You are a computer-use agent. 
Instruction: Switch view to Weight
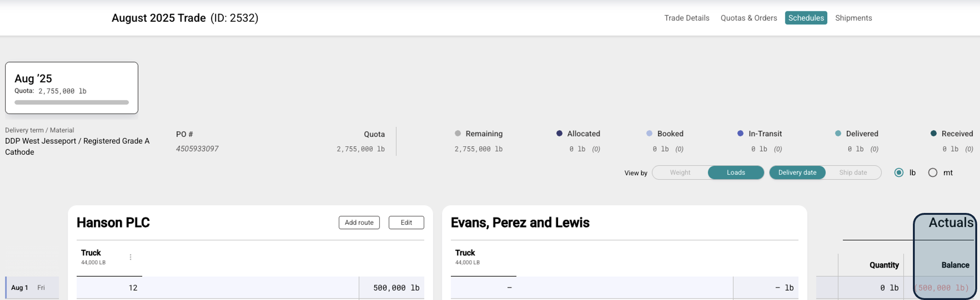point(680,173)
